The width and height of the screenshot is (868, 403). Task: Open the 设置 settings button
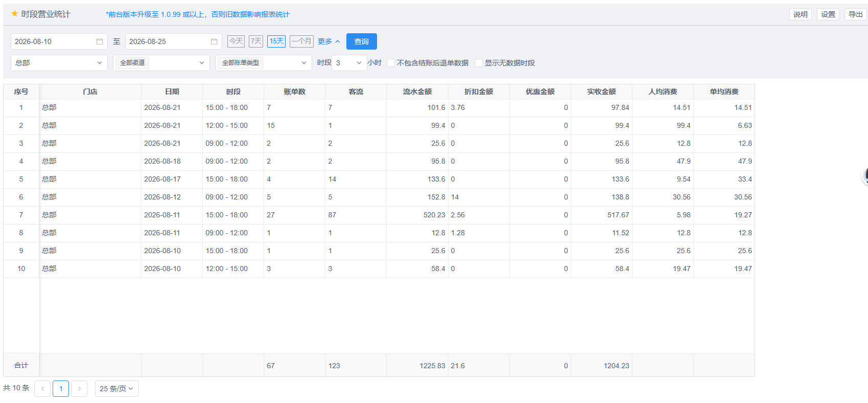point(828,14)
